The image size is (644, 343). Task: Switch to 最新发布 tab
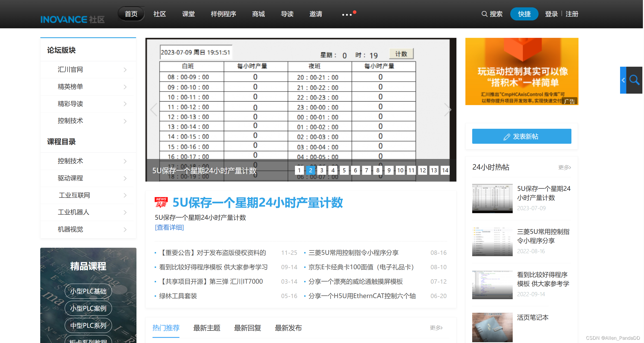(x=288, y=328)
